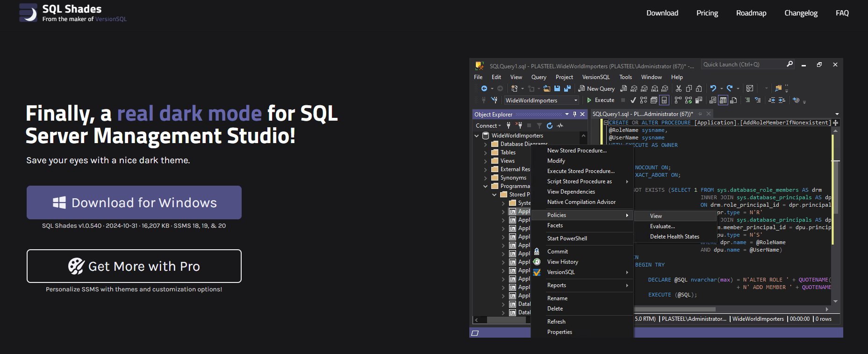868x354 pixels.
Task: Open the Undo history dropdown arrow
Action: click(x=722, y=88)
